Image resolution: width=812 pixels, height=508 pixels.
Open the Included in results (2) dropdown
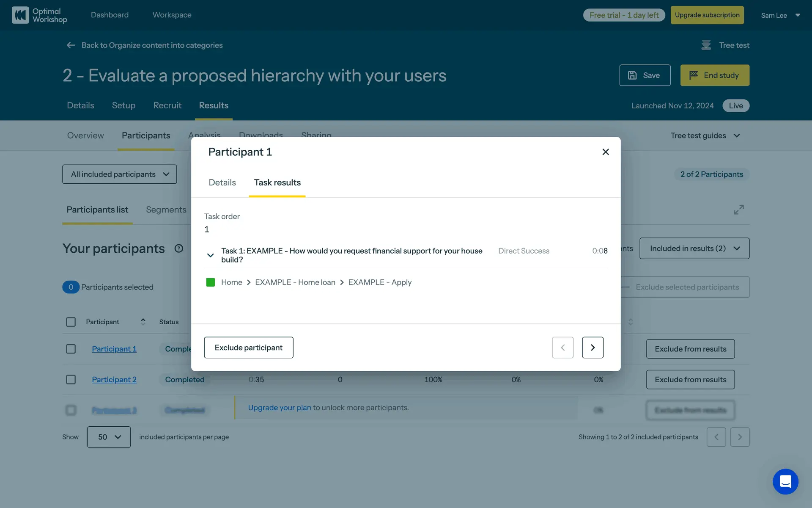pos(694,248)
